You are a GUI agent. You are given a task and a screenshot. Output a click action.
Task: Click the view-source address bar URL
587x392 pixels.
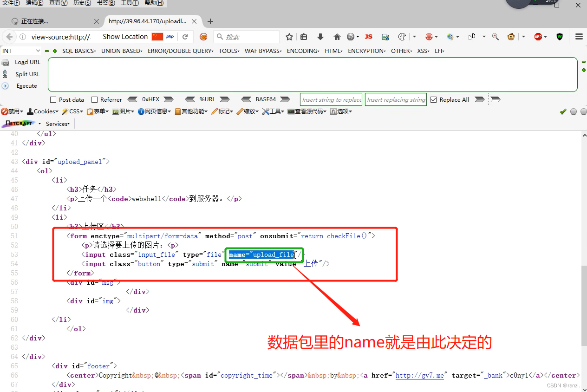coord(61,37)
